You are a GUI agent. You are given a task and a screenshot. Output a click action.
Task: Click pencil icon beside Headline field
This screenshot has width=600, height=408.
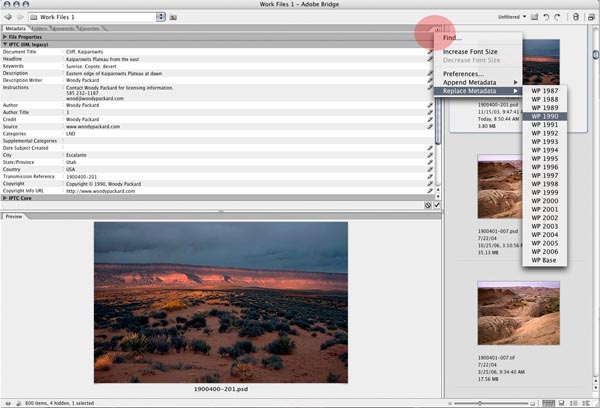(430, 58)
